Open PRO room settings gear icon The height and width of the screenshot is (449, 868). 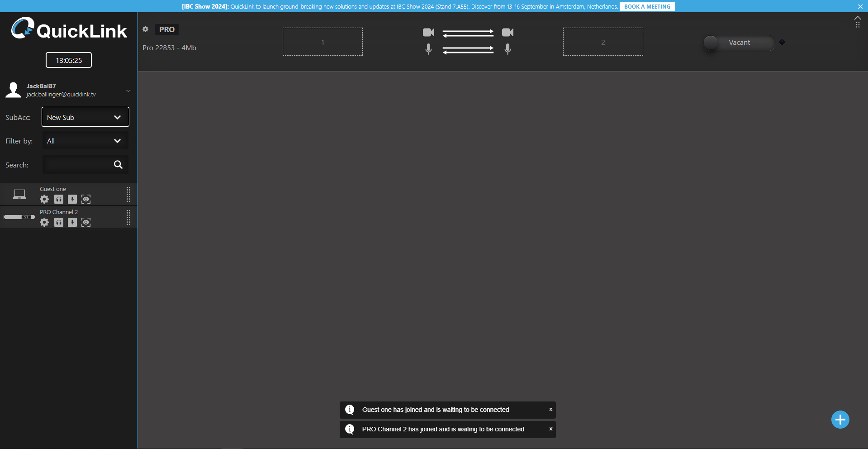(x=146, y=29)
